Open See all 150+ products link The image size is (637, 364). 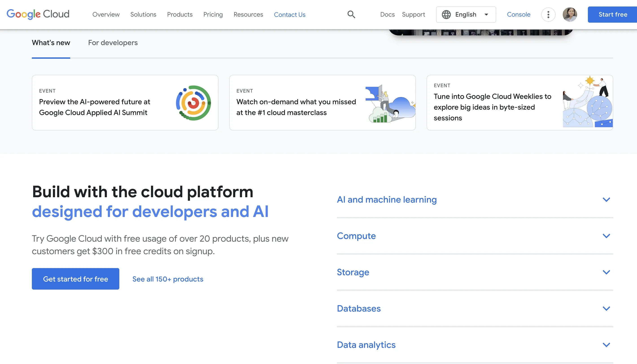point(168,279)
